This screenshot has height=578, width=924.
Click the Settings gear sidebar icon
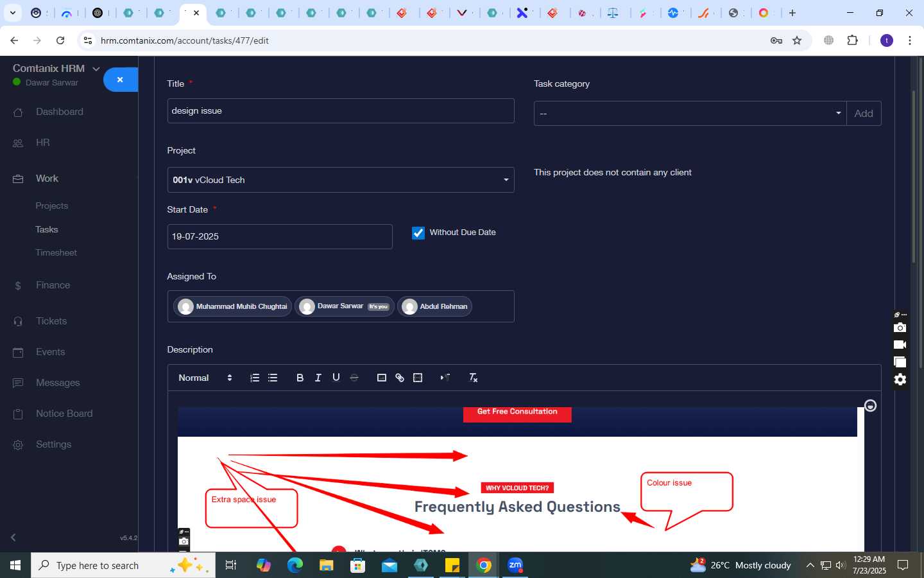pyautogui.click(x=18, y=445)
